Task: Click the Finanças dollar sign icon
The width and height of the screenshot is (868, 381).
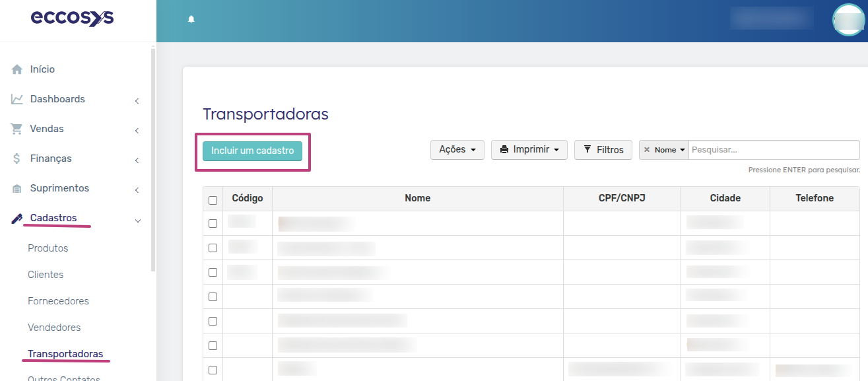Action: pos(17,158)
